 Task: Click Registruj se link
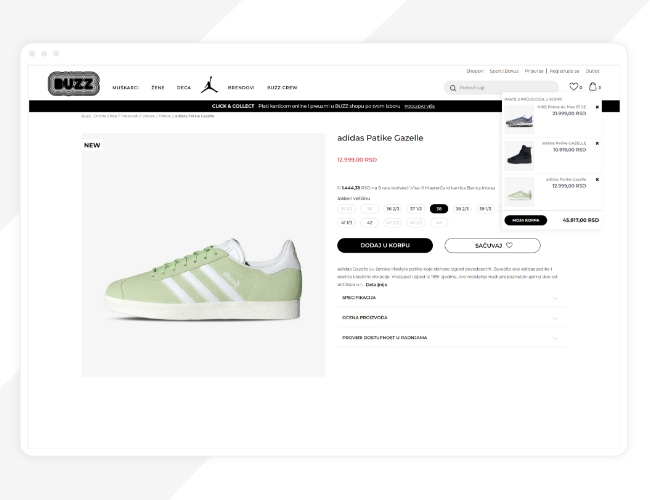(564, 71)
